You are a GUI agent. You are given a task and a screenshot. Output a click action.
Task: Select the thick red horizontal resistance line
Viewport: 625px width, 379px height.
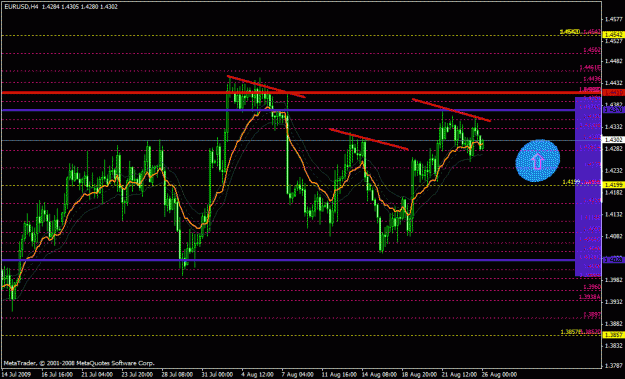click(302, 93)
